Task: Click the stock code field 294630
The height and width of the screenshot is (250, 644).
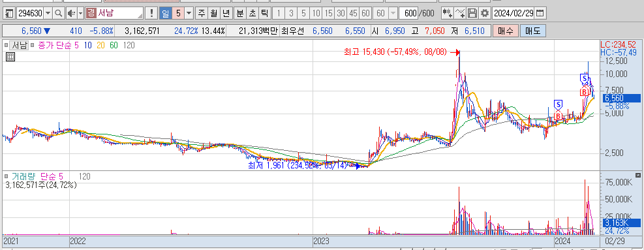Action: [x=30, y=13]
